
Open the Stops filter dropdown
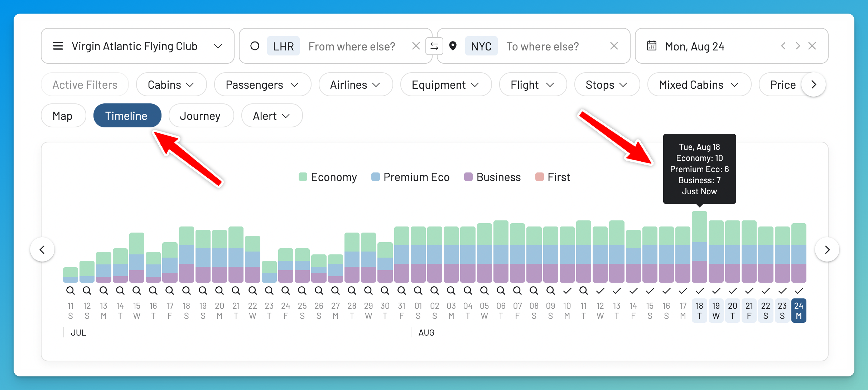click(x=607, y=84)
